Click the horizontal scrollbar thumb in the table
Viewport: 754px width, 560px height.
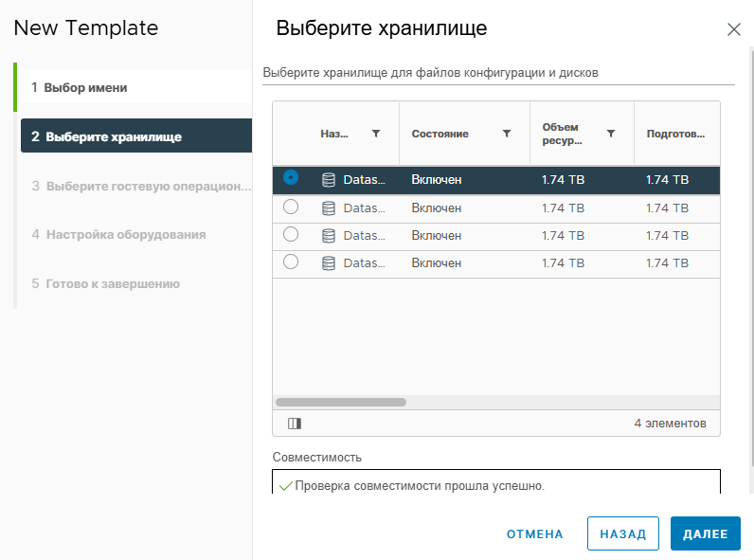pyautogui.click(x=341, y=402)
